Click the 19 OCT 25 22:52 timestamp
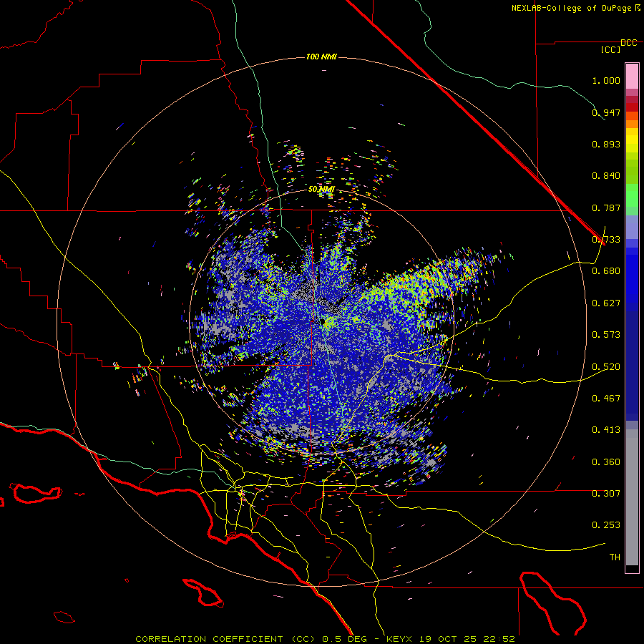The image size is (644, 644). click(467, 639)
